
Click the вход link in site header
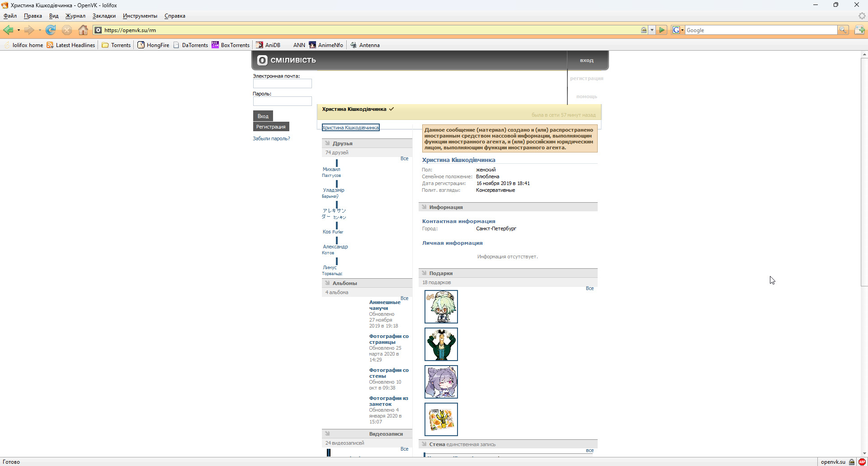point(587,60)
